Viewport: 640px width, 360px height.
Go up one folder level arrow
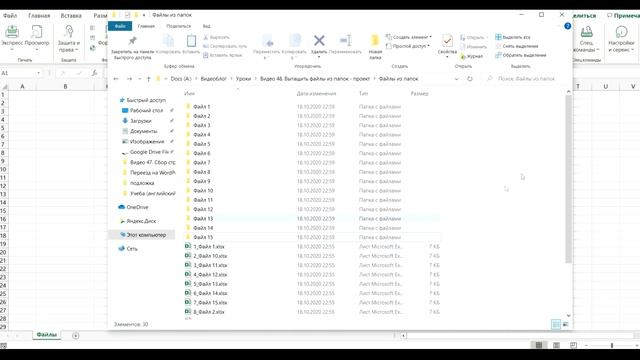coord(149,79)
